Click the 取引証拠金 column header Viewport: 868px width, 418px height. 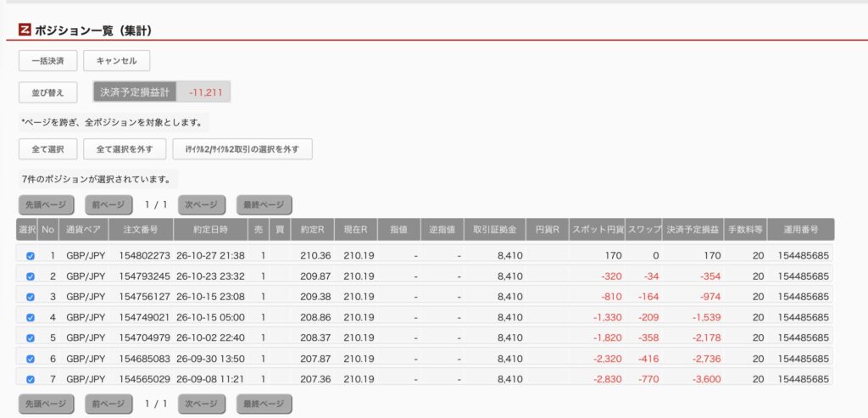point(495,229)
